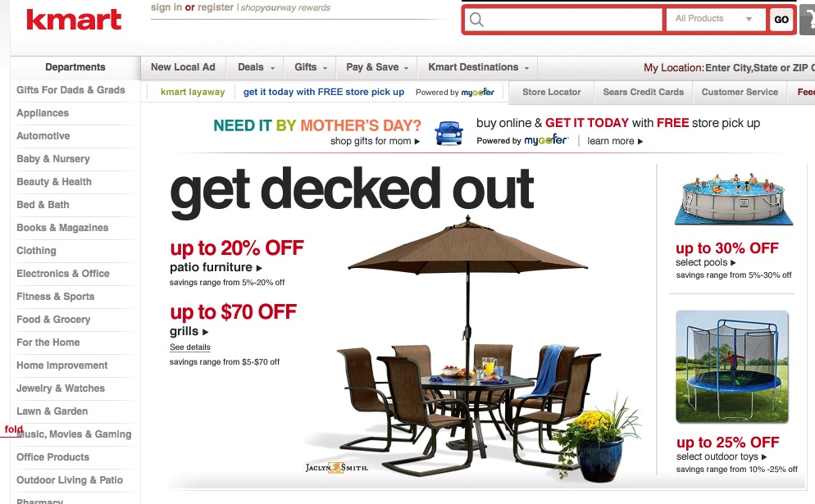This screenshot has height=504, width=815.
Task: Click the blue car pickup icon
Action: pos(449,133)
